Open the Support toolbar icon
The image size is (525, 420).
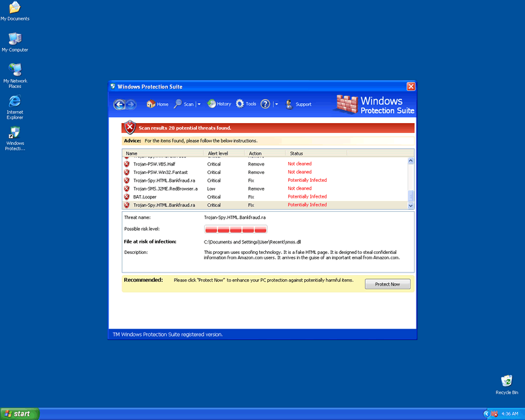point(290,104)
